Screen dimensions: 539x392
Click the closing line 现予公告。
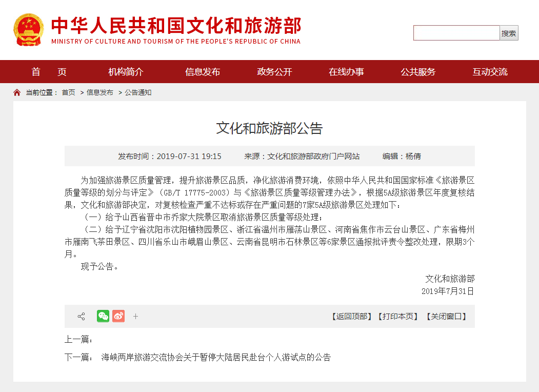click(99, 266)
